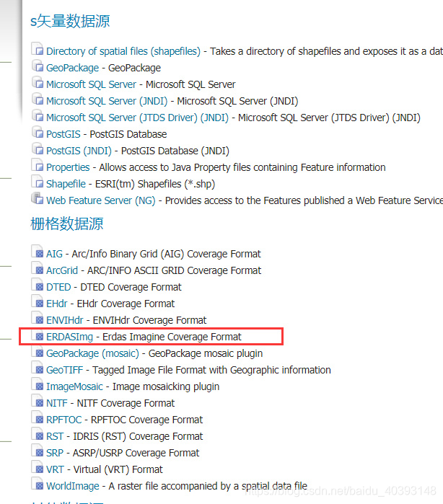This screenshot has width=443, height=504.
Task: Click the icon beside Microsoft SQL Server (JNDI)
Action: click(38, 99)
